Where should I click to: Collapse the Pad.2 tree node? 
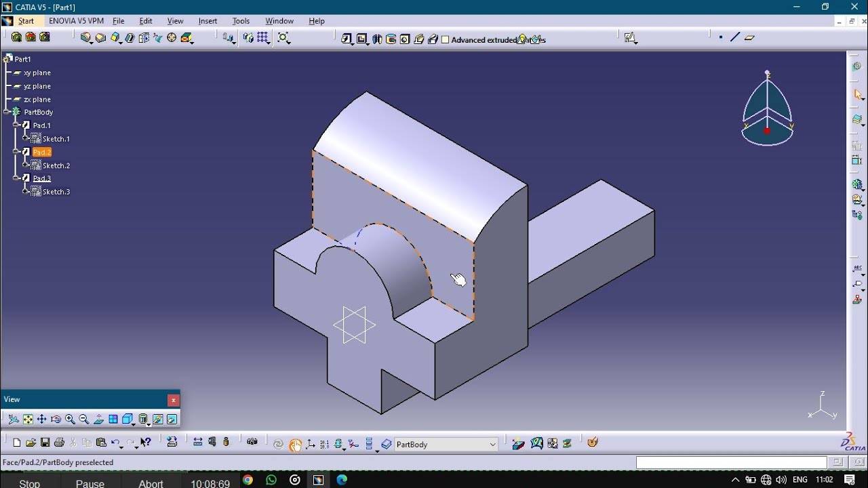click(x=16, y=152)
